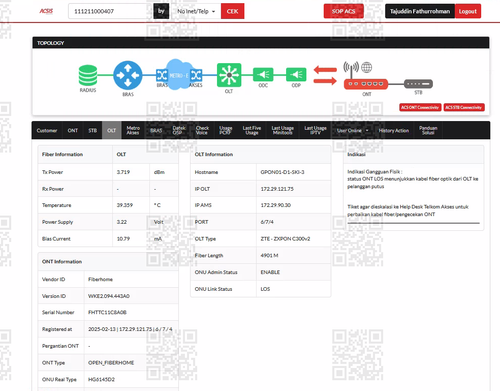Screen dimensions: 500x391
Task: Click the Logout button
Action: click(x=468, y=11)
